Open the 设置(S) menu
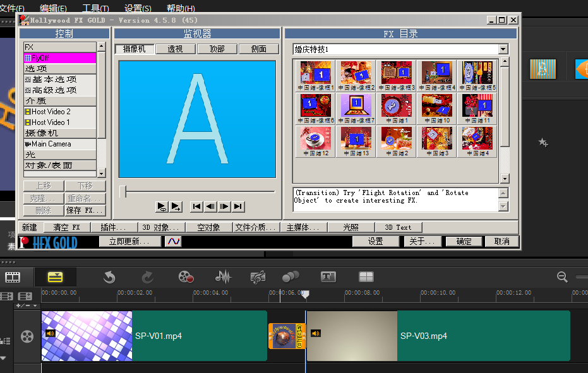The image size is (588, 373). point(138,8)
